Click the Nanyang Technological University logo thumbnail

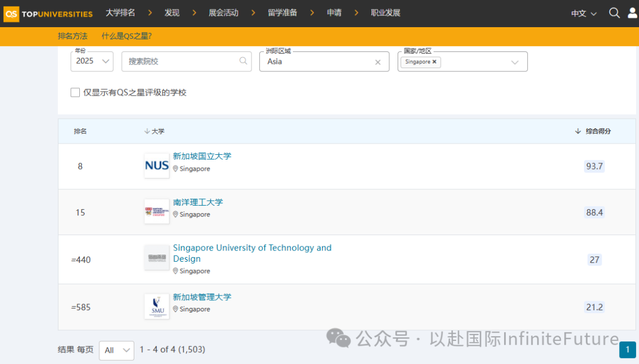click(x=157, y=212)
